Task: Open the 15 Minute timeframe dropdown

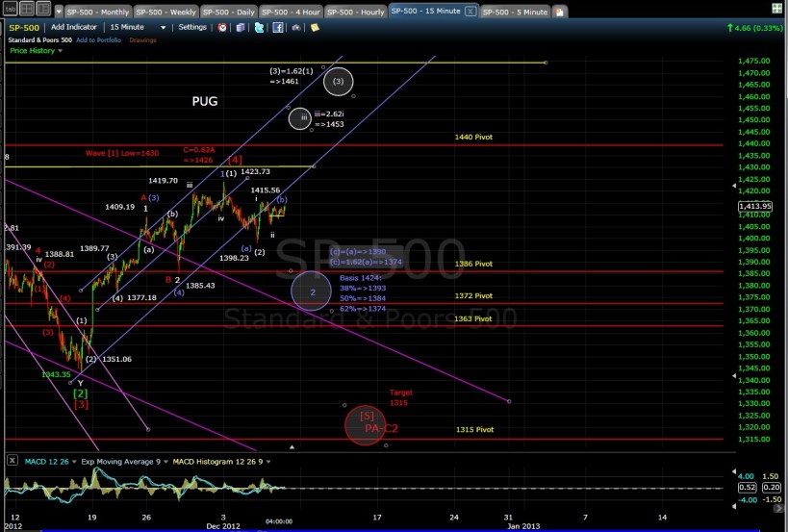Action: pyautogui.click(x=138, y=27)
